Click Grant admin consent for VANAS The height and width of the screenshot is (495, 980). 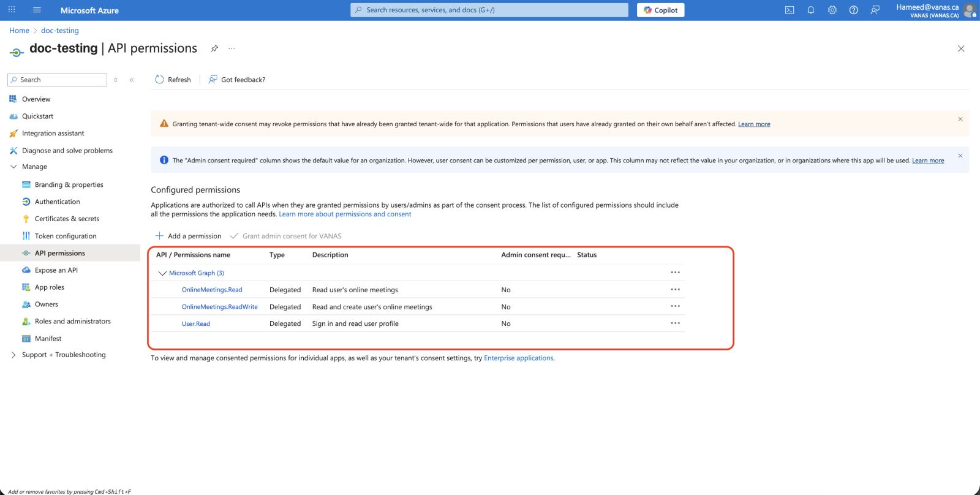(286, 236)
